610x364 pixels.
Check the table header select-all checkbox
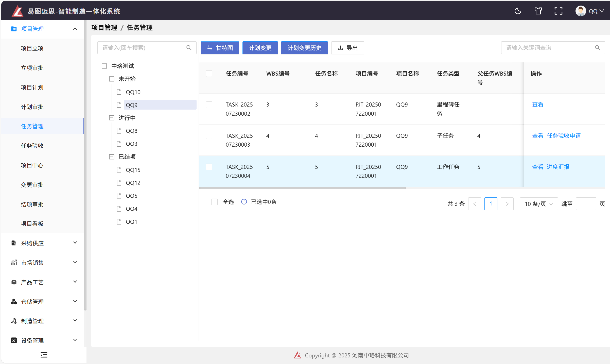(x=209, y=74)
